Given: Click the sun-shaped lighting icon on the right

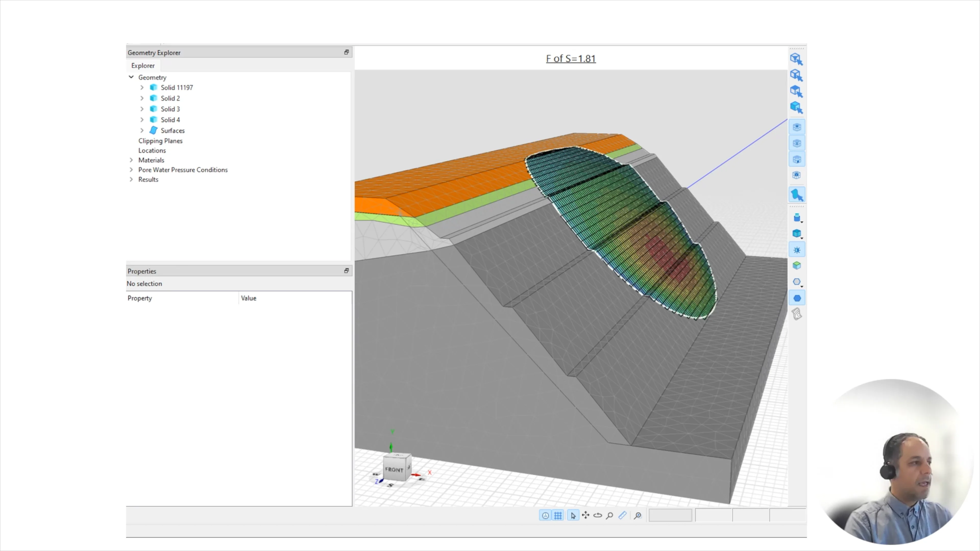Looking at the screenshot, I should [797, 249].
